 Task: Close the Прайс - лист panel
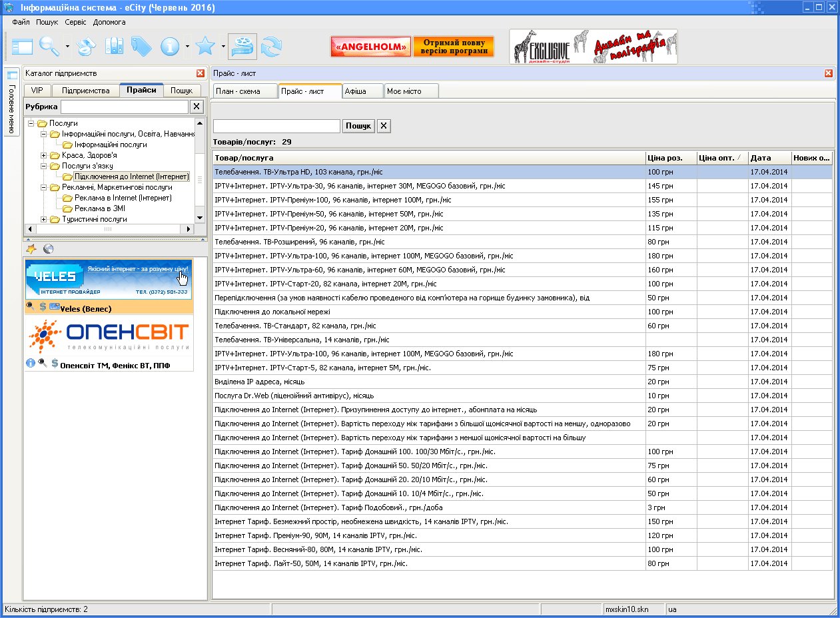(x=829, y=73)
